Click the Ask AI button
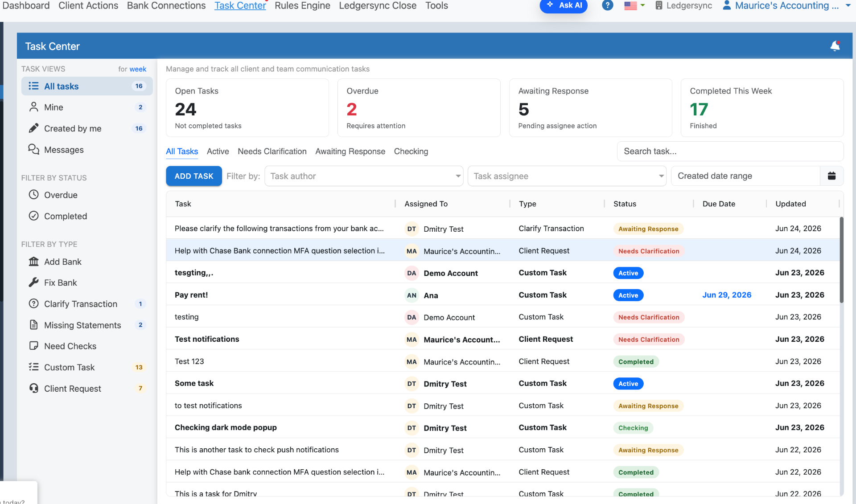This screenshot has height=504, width=856. click(564, 6)
